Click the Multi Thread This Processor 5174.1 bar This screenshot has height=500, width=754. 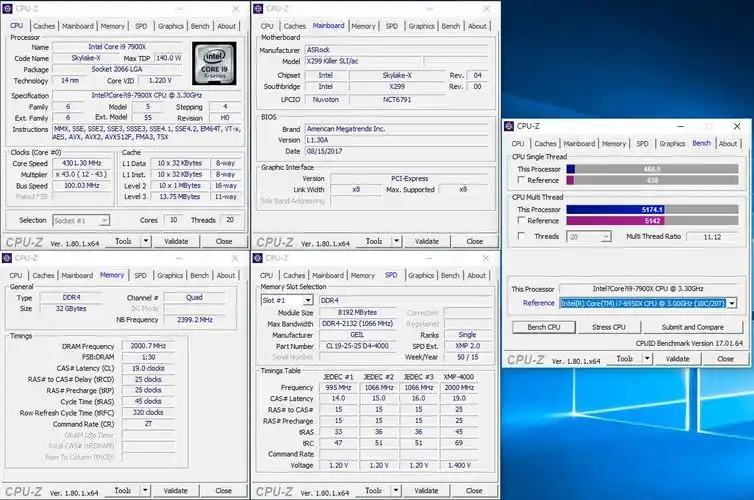[652, 209]
